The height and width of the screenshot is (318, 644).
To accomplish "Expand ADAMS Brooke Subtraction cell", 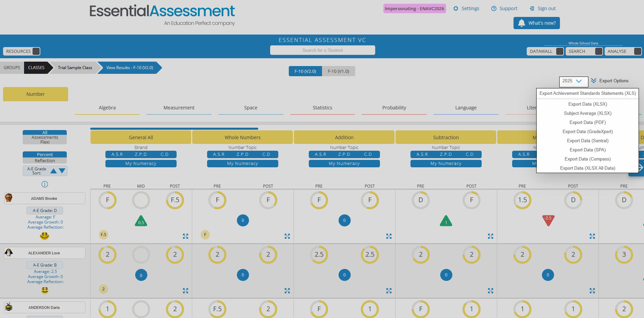I will tap(490, 236).
